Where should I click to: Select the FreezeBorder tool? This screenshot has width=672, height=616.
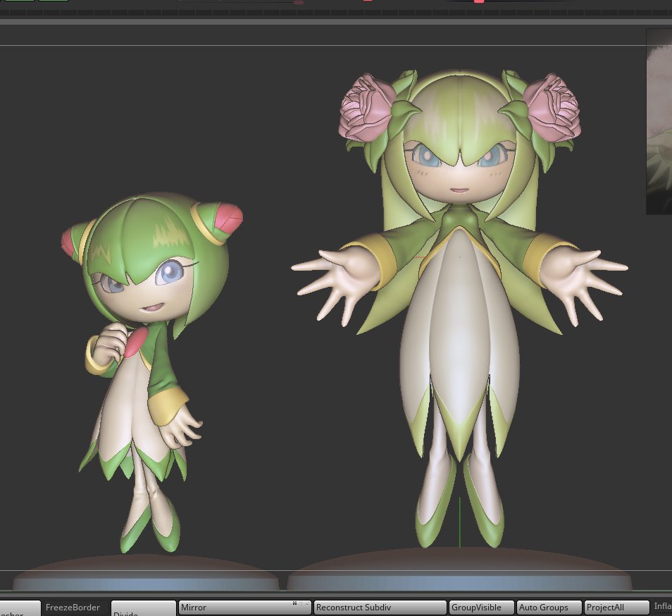pos(73,607)
